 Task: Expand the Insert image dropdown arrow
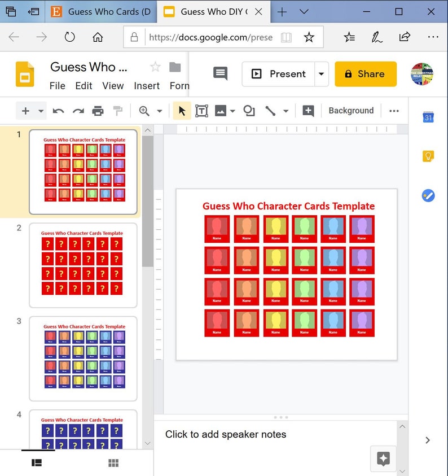click(232, 111)
